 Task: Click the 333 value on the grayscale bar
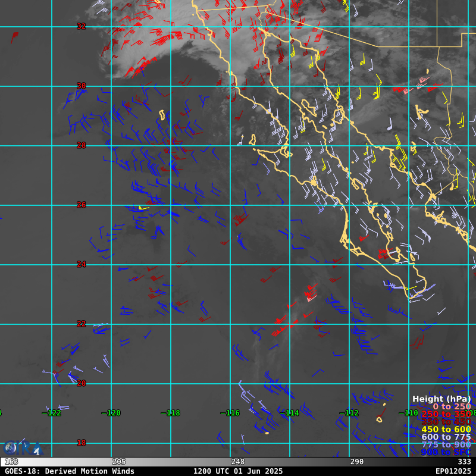464,462
